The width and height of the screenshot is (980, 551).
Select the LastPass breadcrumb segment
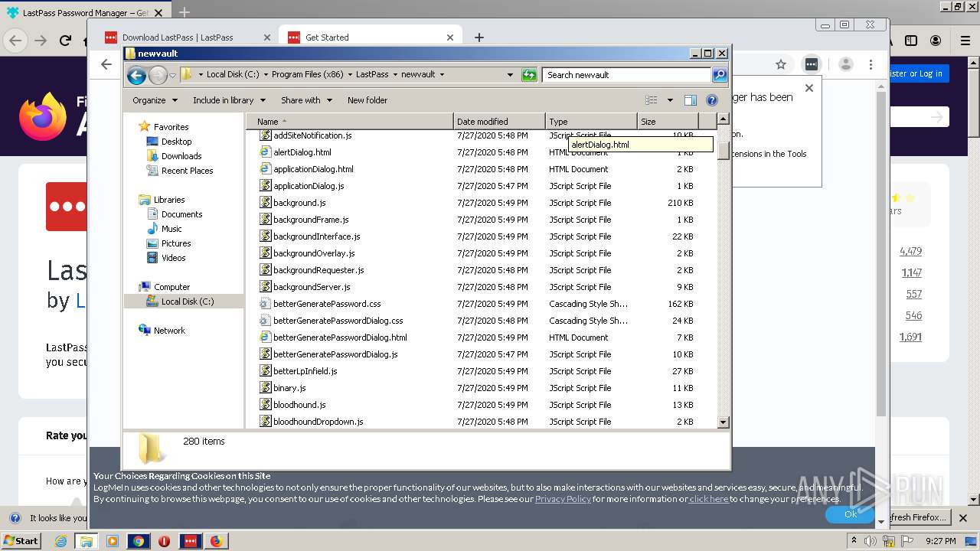pyautogui.click(x=372, y=75)
